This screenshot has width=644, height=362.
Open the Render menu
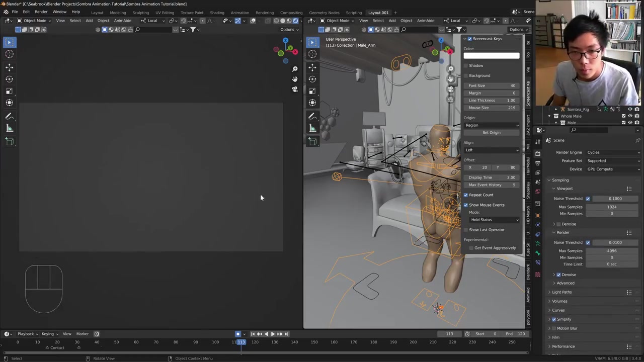[41, 12]
